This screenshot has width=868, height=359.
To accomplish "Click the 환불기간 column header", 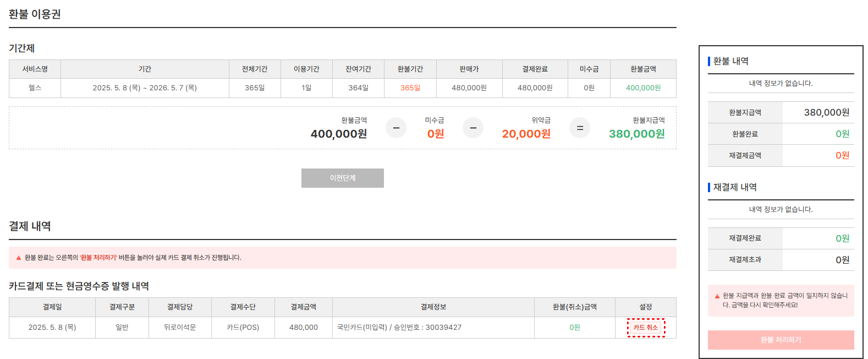I will (x=410, y=69).
